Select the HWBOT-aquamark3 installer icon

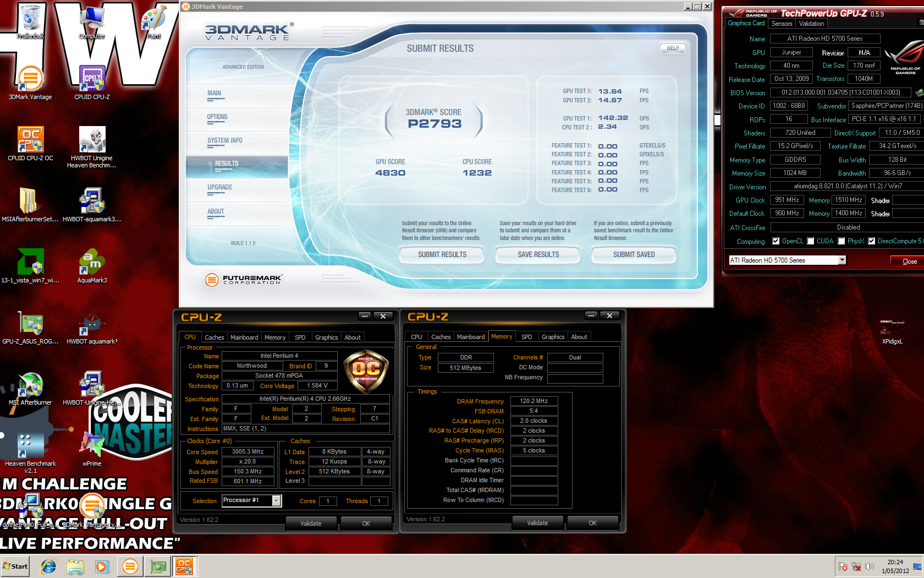92,205
